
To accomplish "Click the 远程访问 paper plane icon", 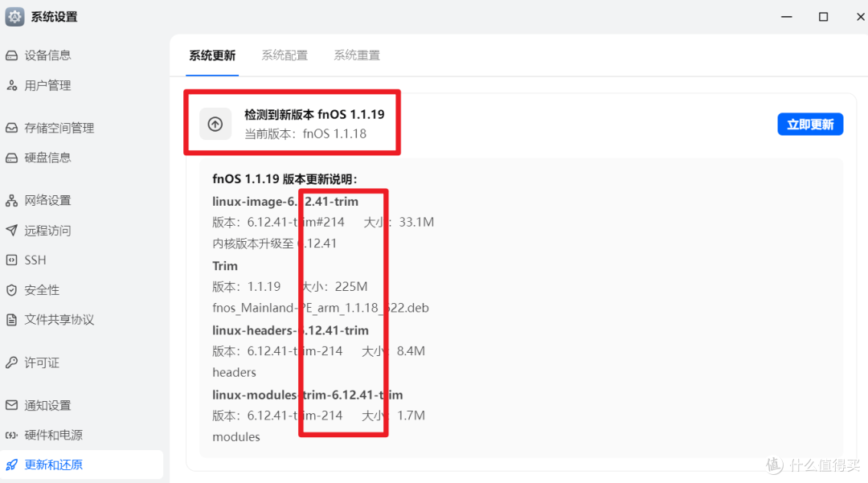I will [x=11, y=230].
